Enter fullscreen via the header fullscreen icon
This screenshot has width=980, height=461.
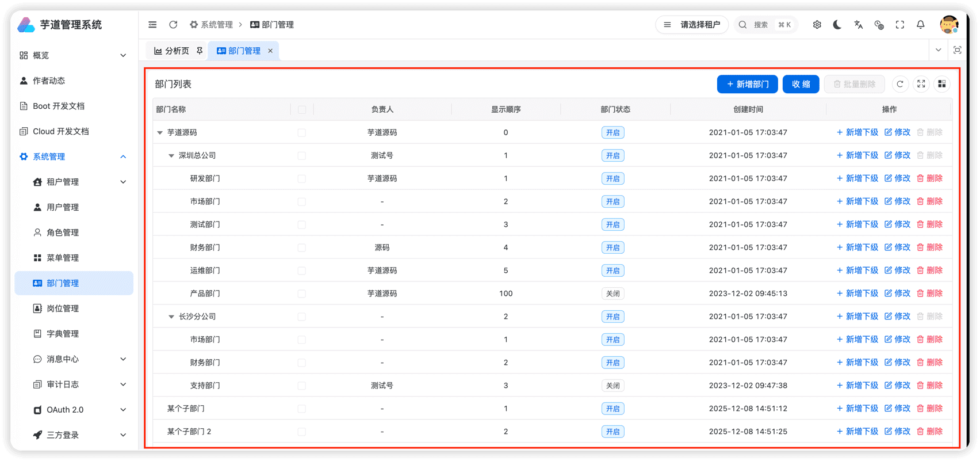pos(899,25)
